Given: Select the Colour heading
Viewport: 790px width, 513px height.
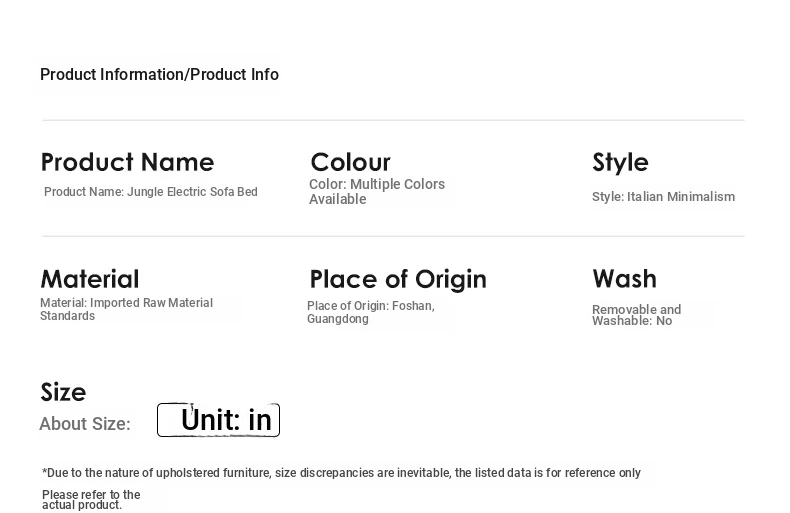Looking at the screenshot, I should pyautogui.click(x=350, y=162).
